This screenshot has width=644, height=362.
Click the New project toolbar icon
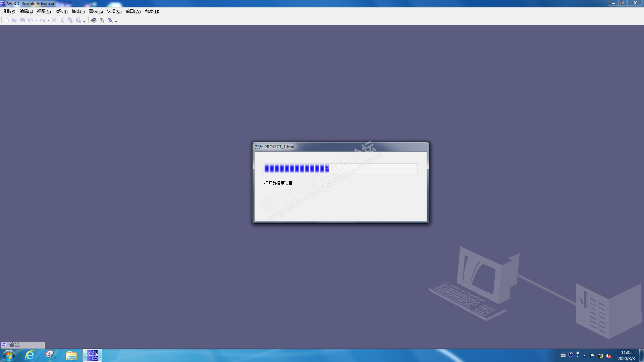click(x=6, y=20)
